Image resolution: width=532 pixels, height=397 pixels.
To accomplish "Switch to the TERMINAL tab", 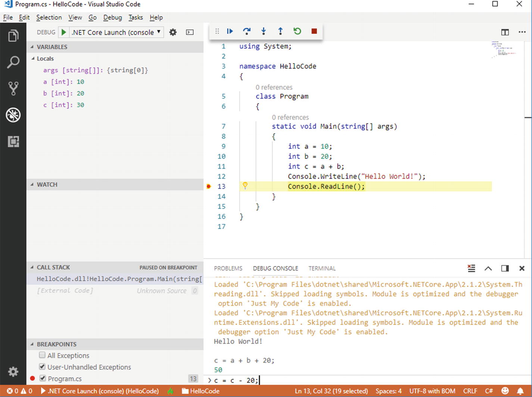I will 322,268.
